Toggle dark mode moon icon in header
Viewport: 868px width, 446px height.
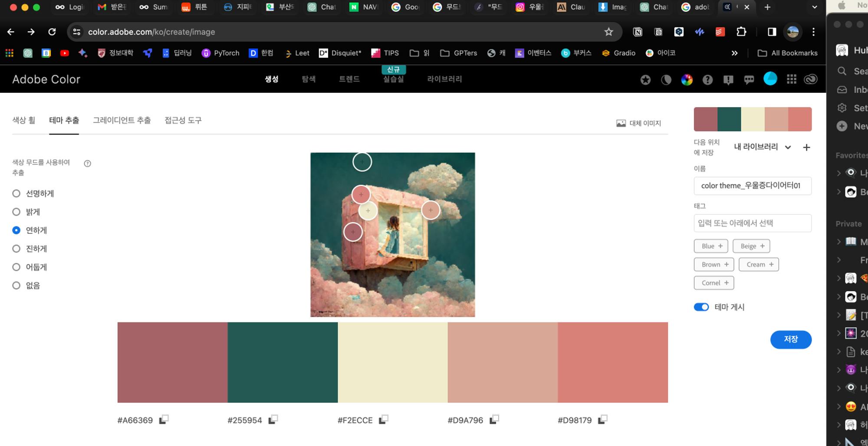point(666,79)
